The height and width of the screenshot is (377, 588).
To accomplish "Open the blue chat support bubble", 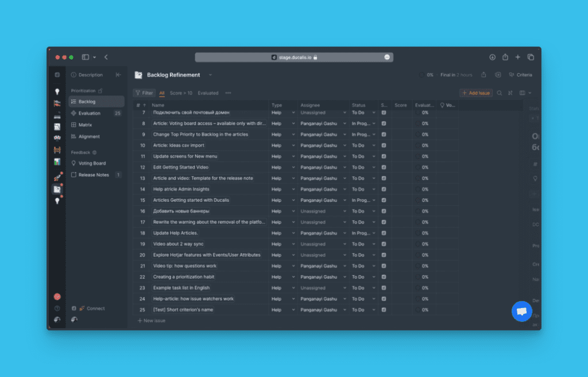I will [521, 311].
